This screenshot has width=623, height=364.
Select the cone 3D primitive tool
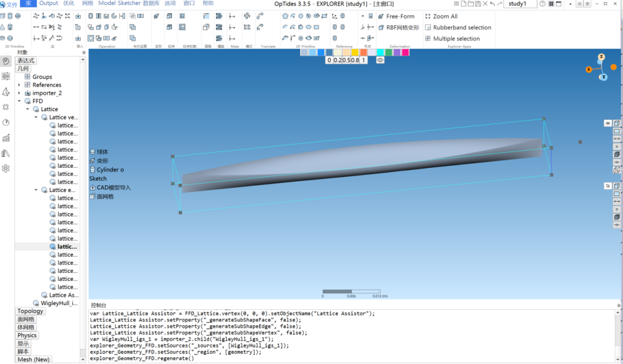click(2, 27)
